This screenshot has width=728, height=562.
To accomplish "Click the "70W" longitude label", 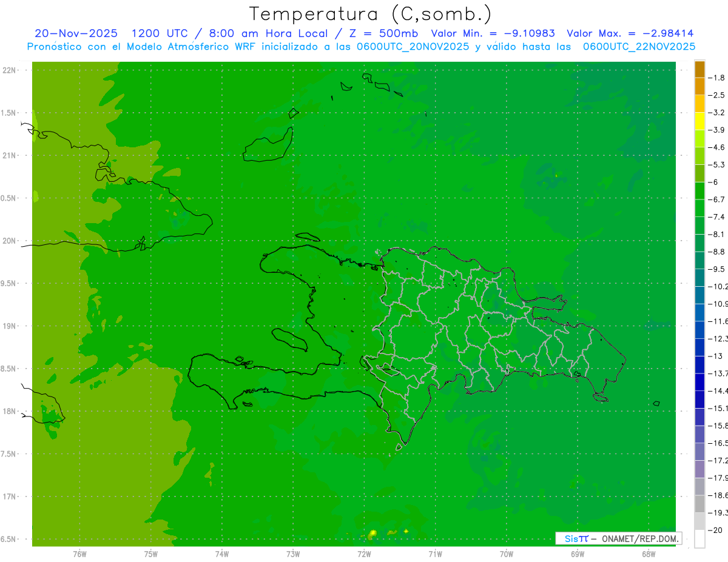I will pos(507,554).
